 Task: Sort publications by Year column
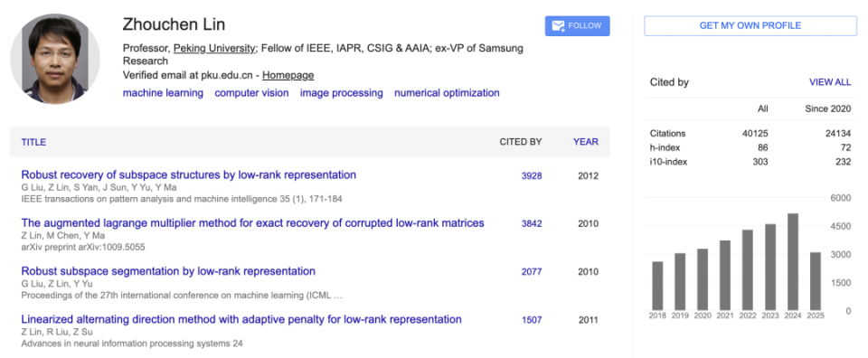click(586, 142)
